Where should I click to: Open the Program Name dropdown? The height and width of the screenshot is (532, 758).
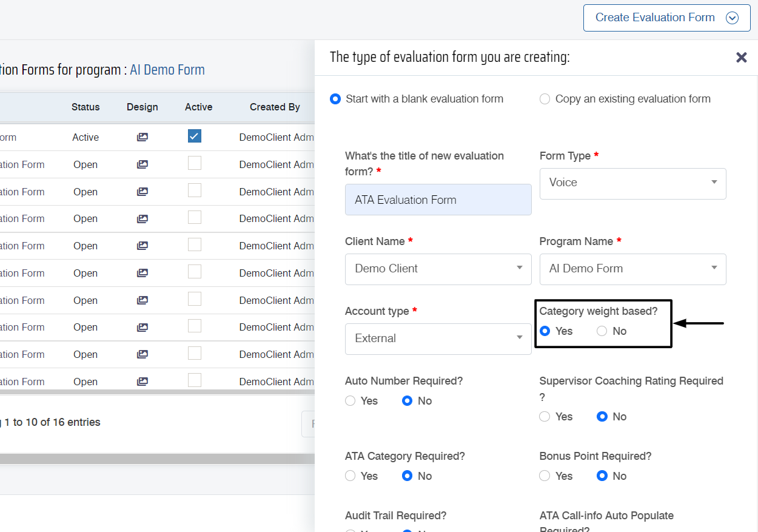pos(632,269)
